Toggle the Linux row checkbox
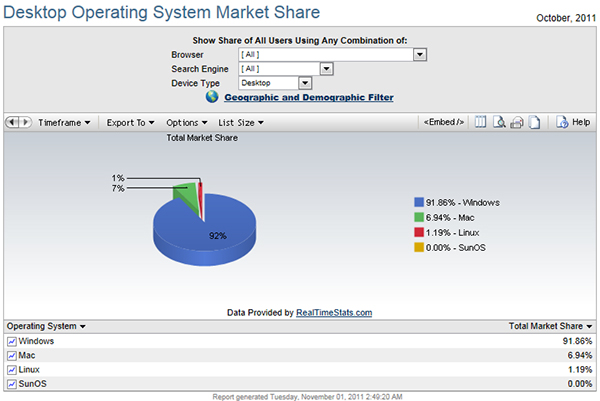Screen dimensions: 600x401 (x=12, y=369)
